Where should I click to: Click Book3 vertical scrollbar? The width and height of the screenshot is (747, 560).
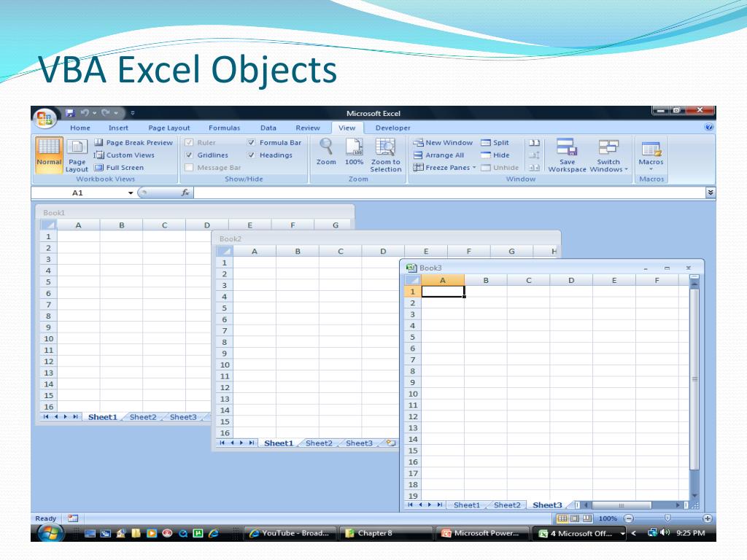point(694,378)
